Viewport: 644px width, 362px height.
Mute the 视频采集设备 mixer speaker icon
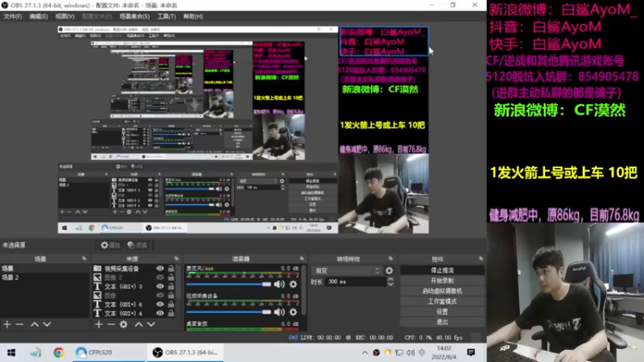(x=279, y=312)
